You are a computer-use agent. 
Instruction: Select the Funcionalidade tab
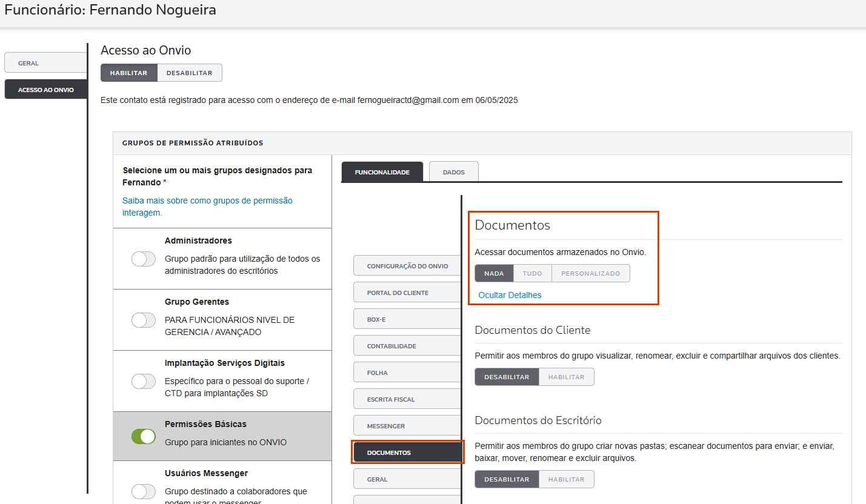coord(382,172)
